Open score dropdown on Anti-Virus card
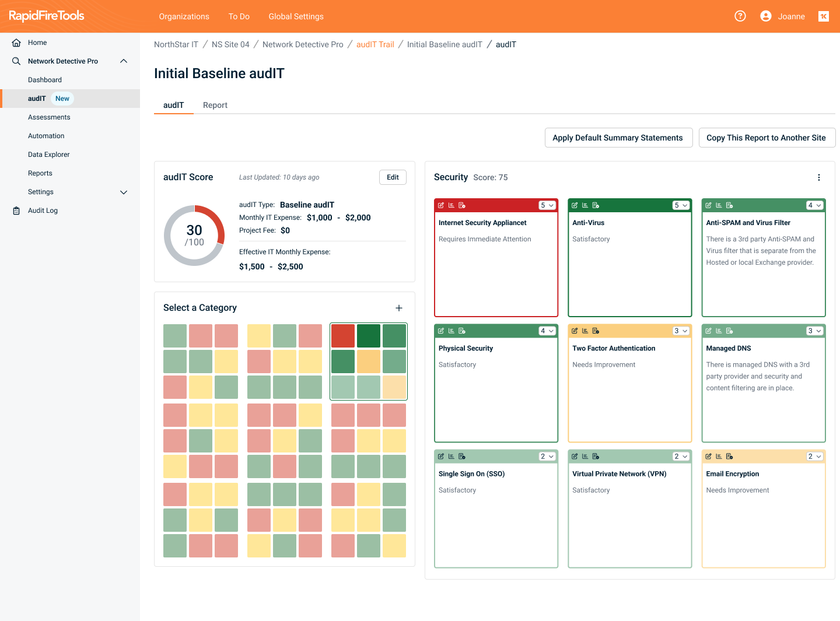840x621 pixels. [x=681, y=205]
